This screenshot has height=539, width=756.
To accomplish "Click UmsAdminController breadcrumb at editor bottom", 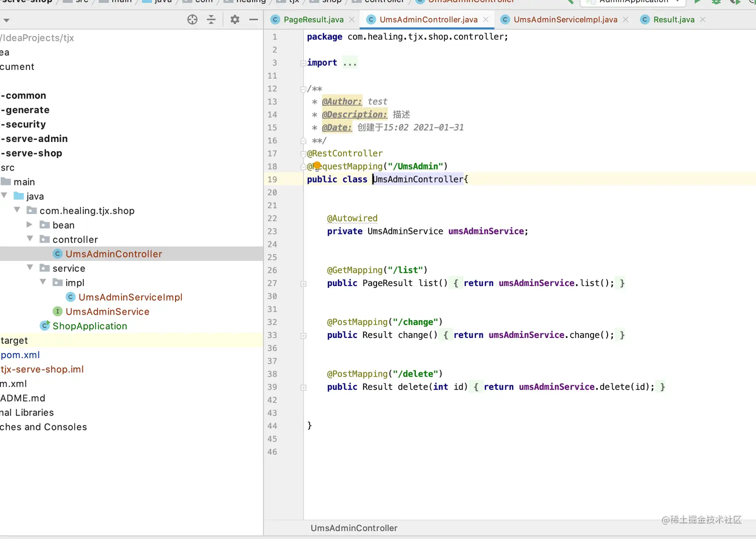I will 353,528.
